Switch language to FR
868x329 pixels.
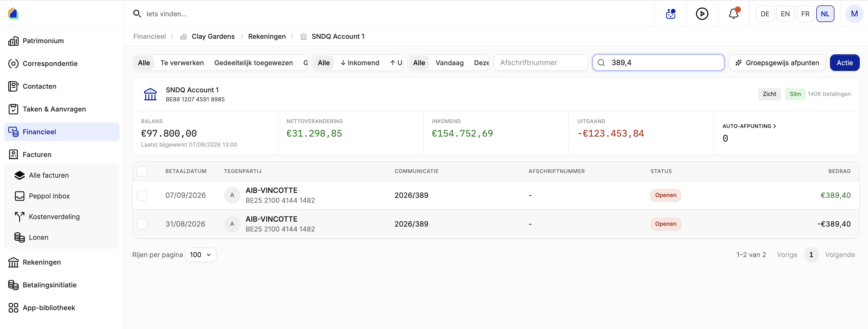(805, 14)
